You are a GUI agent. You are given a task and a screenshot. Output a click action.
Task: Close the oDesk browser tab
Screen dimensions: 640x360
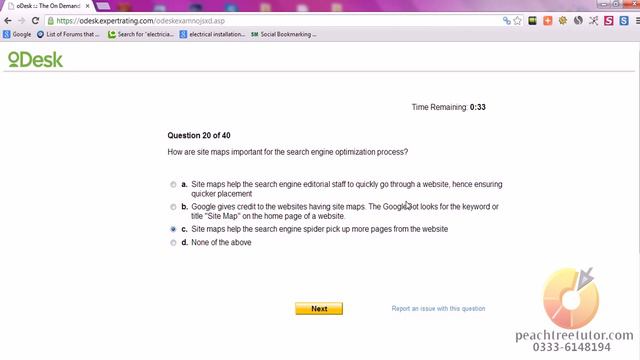click(87, 6)
